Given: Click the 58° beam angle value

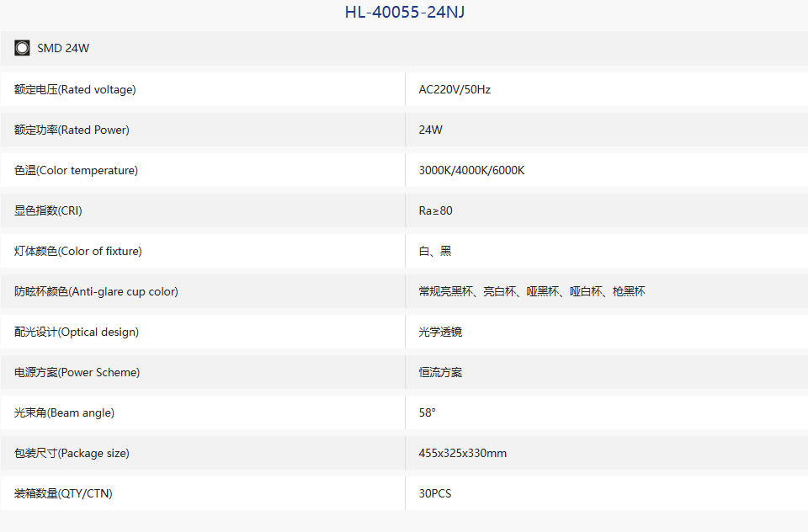Looking at the screenshot, I should coord(428,413).
